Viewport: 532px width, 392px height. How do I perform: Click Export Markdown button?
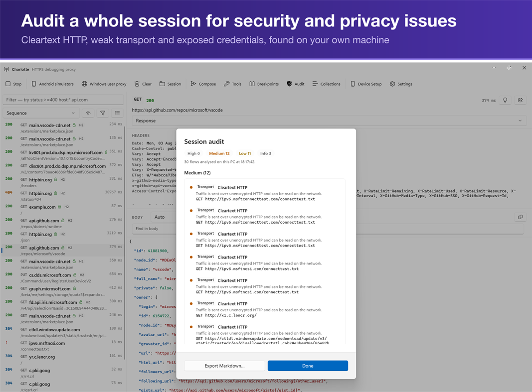pos(224,366)
